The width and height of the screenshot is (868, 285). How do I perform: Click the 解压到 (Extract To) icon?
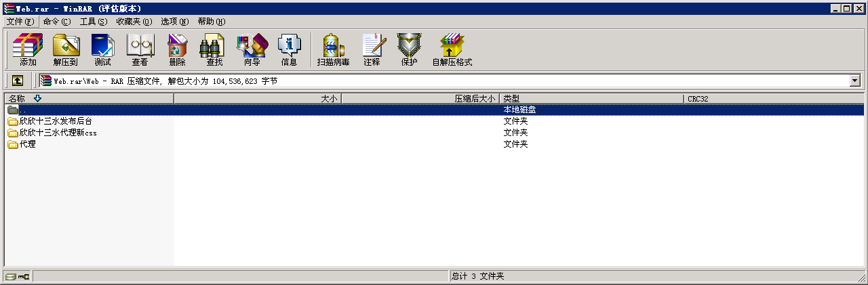point(66,50)
